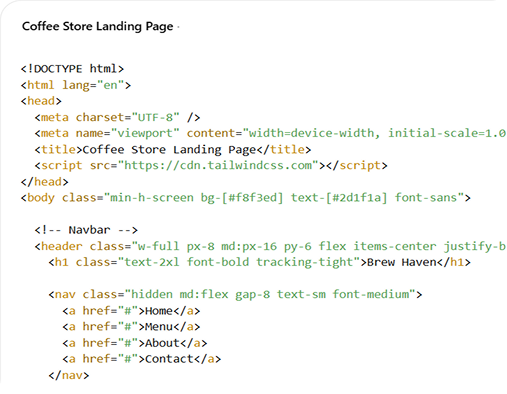Click the title tag code line

[173, 150]
